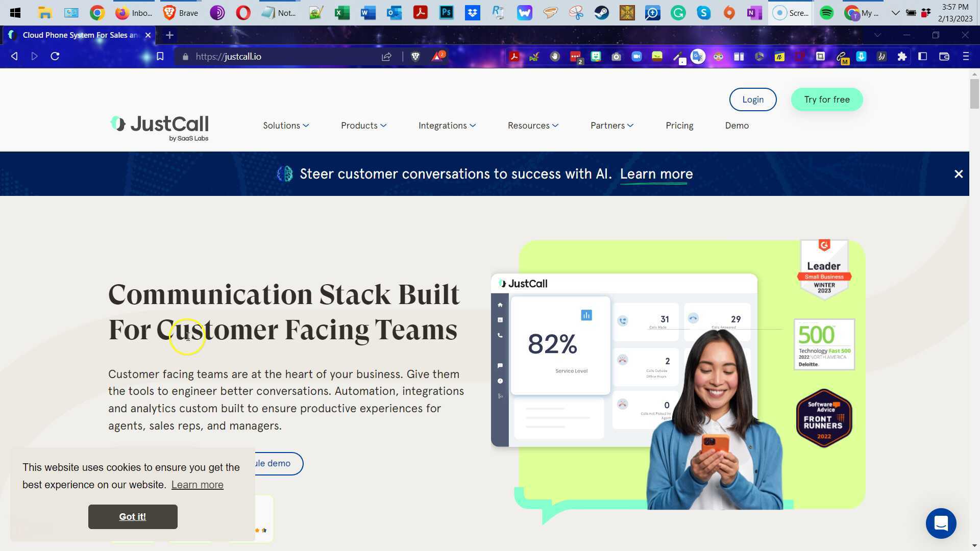Screen dimensions: 980x551
Task: Open the browser extensions puzzle icon
Action: (x=902, y=57)
